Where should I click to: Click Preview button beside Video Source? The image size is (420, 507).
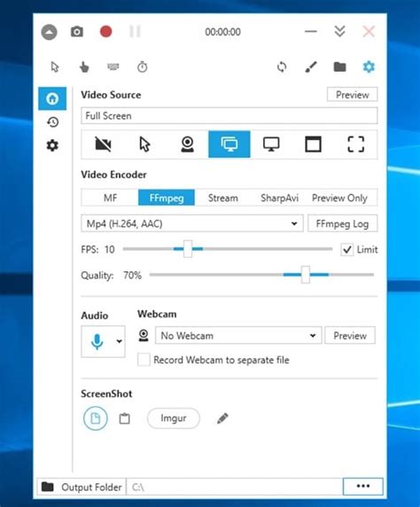tap(352, 95)
